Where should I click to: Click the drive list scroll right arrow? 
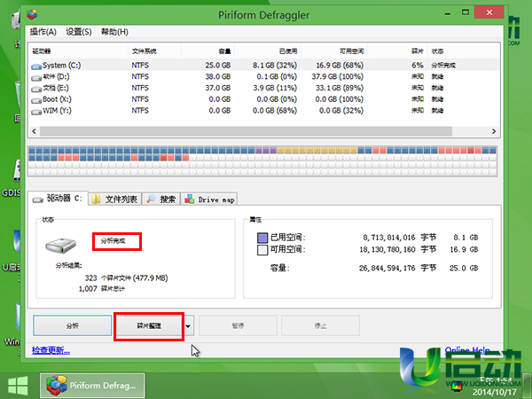pos(494,131)
